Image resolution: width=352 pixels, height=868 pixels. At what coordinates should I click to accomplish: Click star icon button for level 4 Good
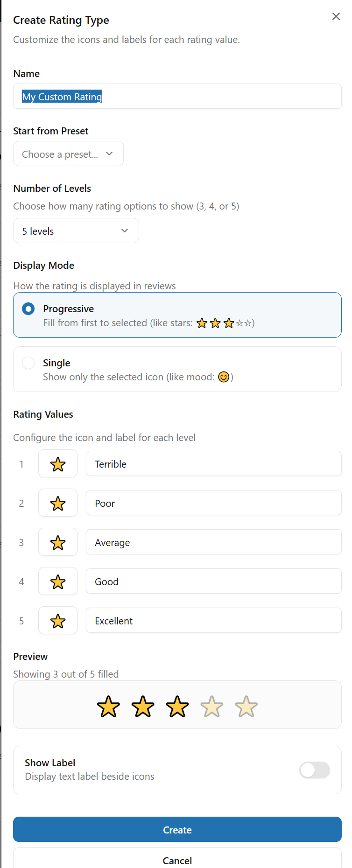pos(58,581)
